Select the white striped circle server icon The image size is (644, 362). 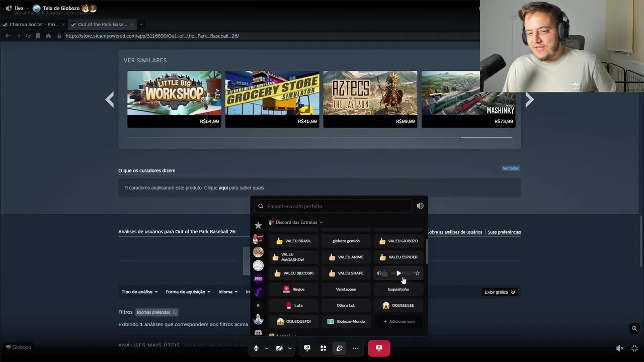pyautogui.click(x=258, y=265)
